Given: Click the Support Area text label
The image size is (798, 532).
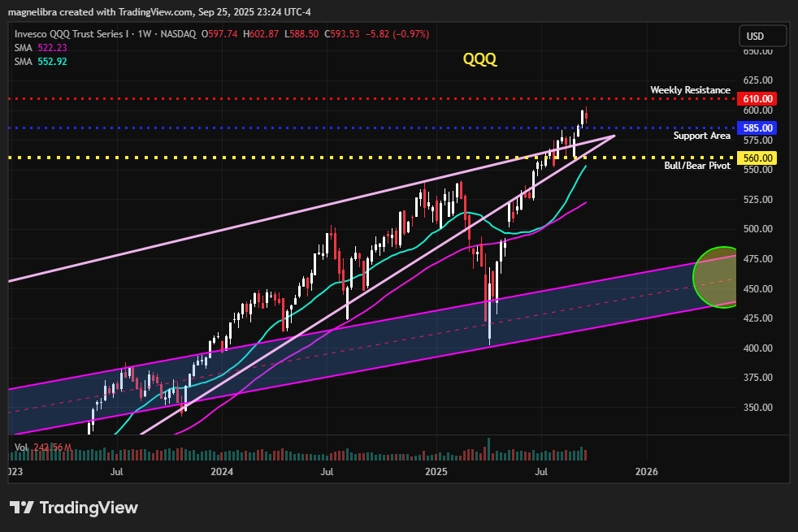Looking at the screenshot, I should (702, 136).
